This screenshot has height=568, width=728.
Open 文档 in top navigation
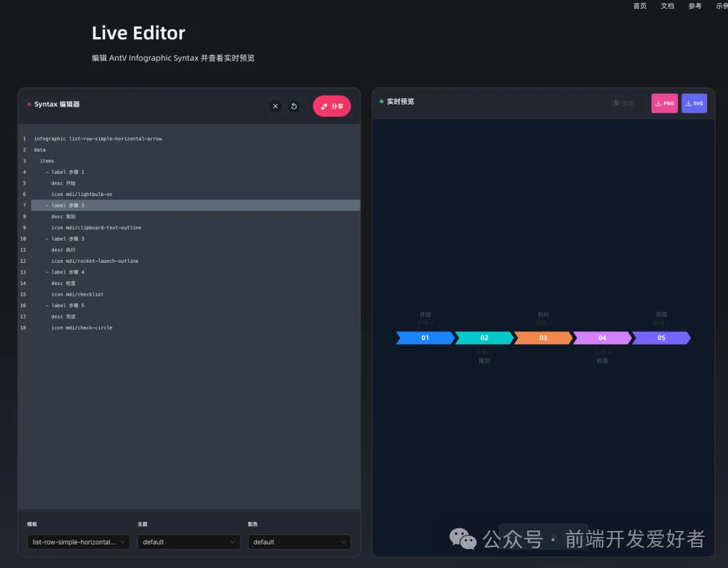click(x=667, y=6)
